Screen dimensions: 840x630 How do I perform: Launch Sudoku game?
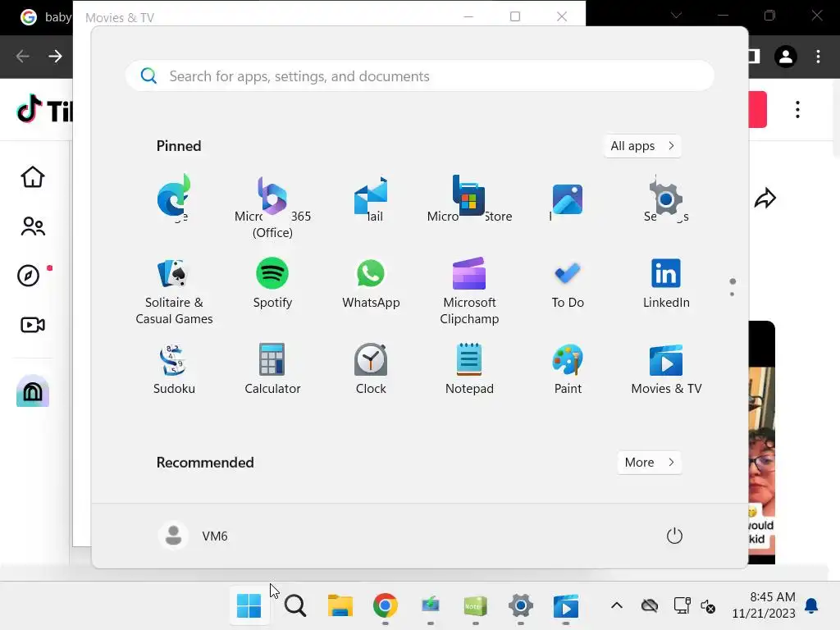pyautogui.click(x=174, y=370)
